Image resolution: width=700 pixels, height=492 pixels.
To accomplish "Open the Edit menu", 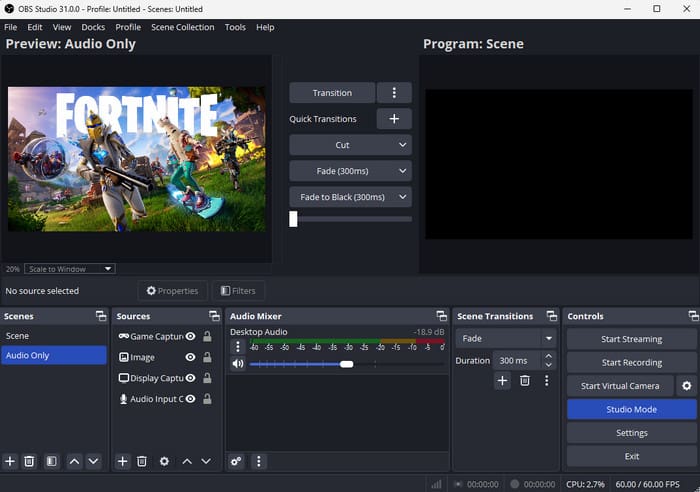I will coord(35,27).
